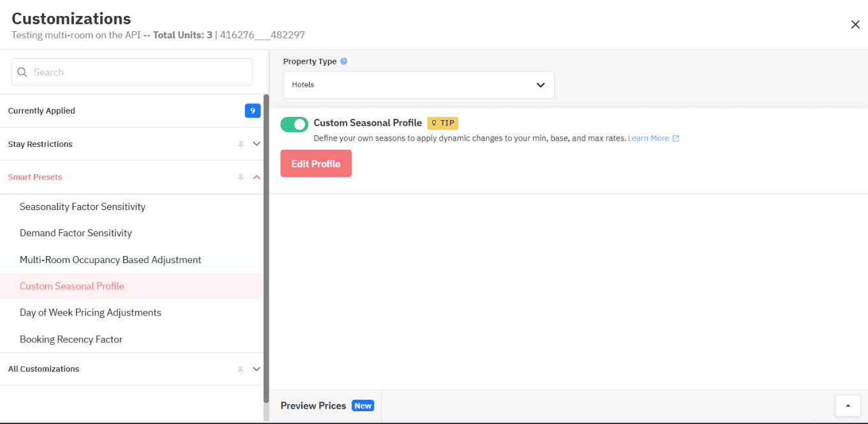Expand the All Customizations section

pos(257,369)
